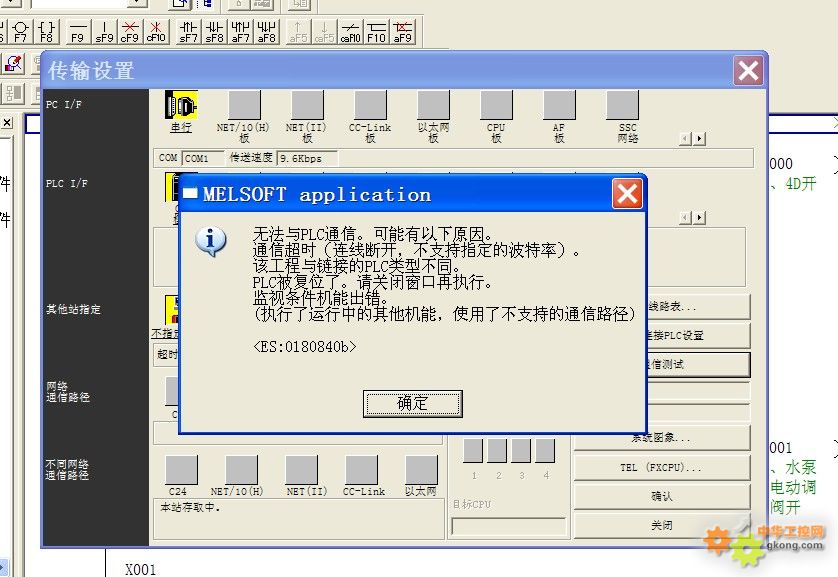
Task: Select the CPU板 PC interface icon
Action: (x=496, y=105)
